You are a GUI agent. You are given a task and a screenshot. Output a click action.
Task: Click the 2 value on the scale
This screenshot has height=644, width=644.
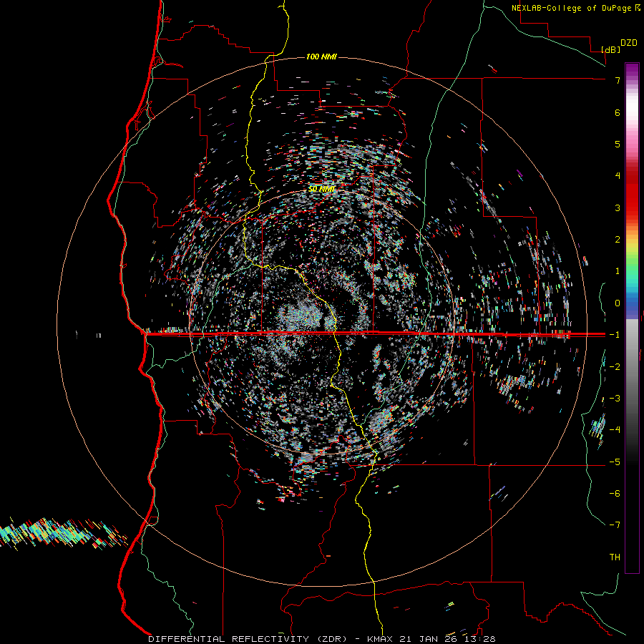click(618, 240)
